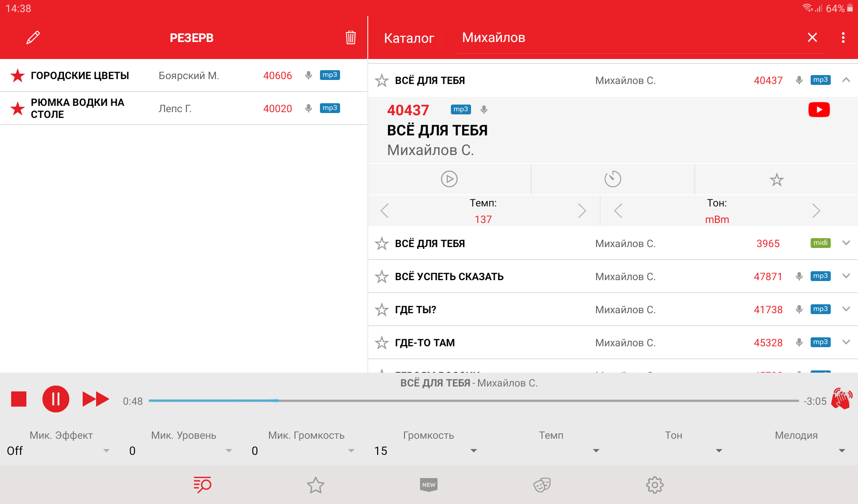Star ВСЁ УСПЕТЬ СКАЗАТЬ row

(382, 277)
